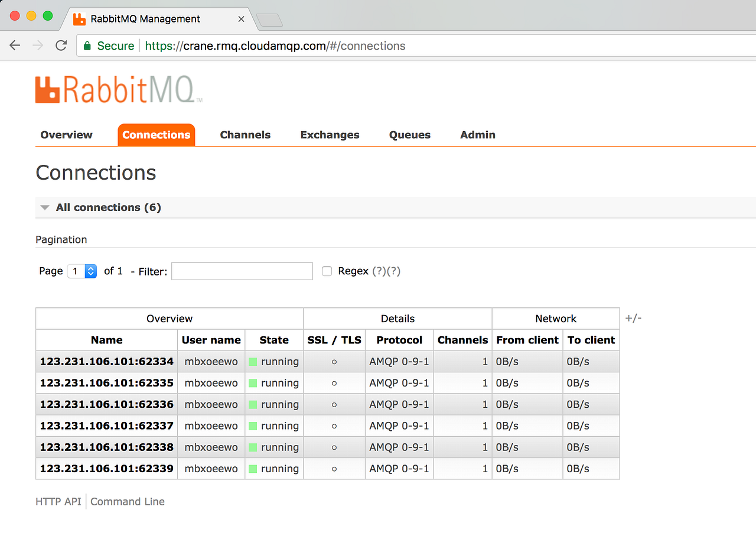Open the Page number dropdown

coord(82,271)
